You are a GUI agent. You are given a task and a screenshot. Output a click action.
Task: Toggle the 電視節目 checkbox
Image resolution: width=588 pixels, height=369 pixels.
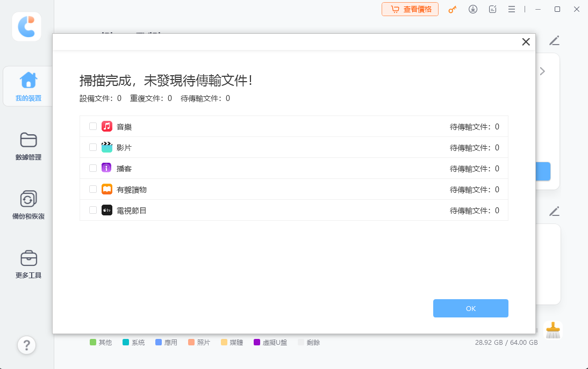(x=92, y=210)
